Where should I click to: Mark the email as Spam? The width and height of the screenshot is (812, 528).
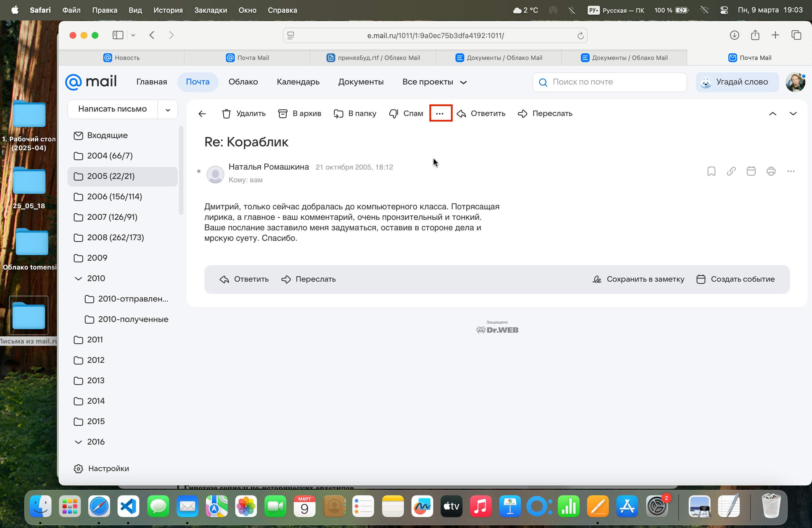[406, 113]
